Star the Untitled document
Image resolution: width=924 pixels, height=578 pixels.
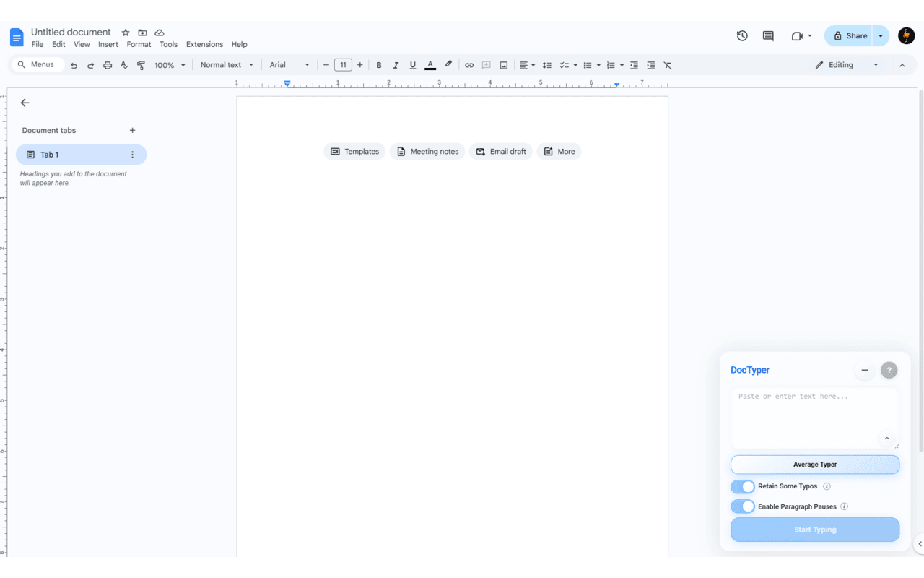click(x=126, y=33)
